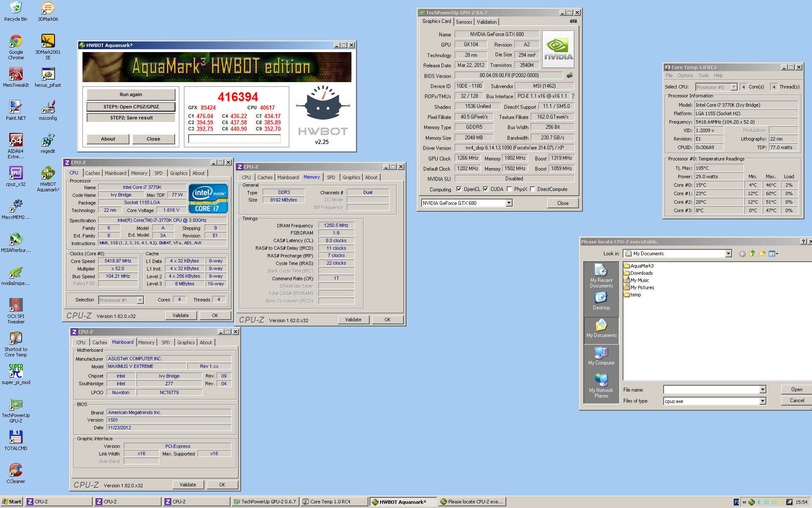Click the GPU-Z screenshot camera icon
This screenshot has height=508, width=812.
tap(573, 21)
